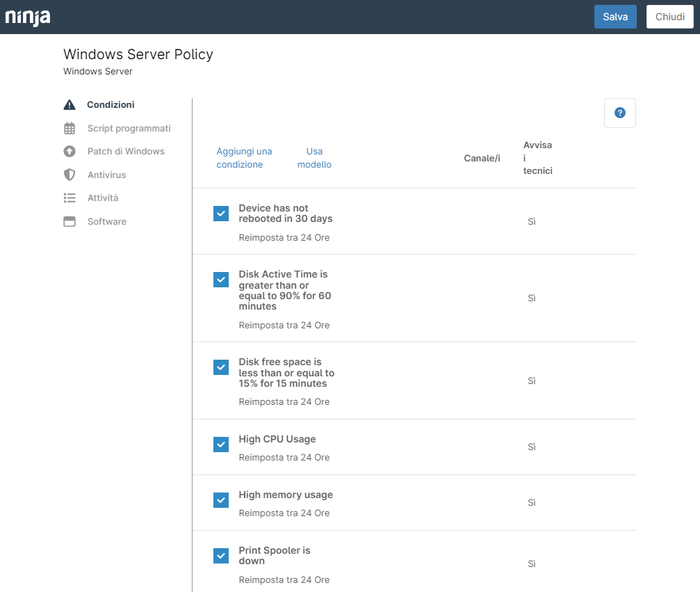Open the Attività section
This screenshot has width=700, height=592.
pos(103,198)
